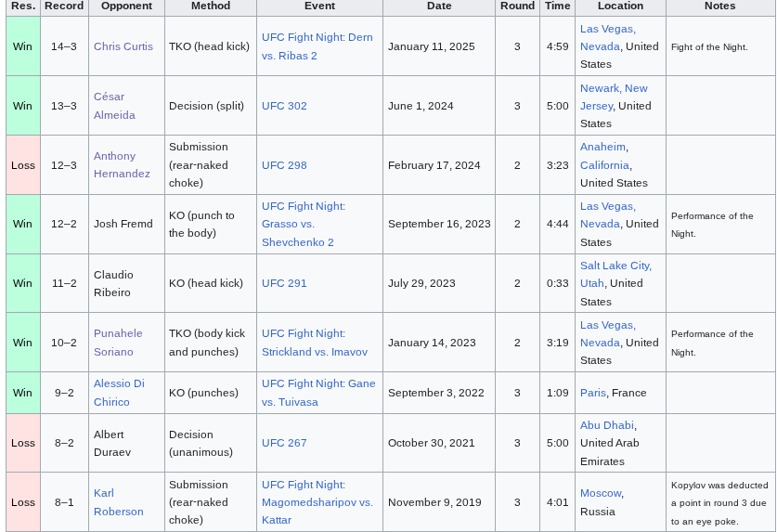Click the Opponent column header
777x532 pixels.
[127, 6]
